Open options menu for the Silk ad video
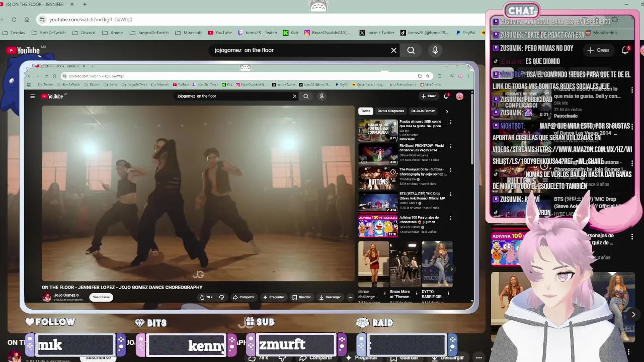Image resolution: width=644 pixels, height=362 pixels. coord(450,122)
